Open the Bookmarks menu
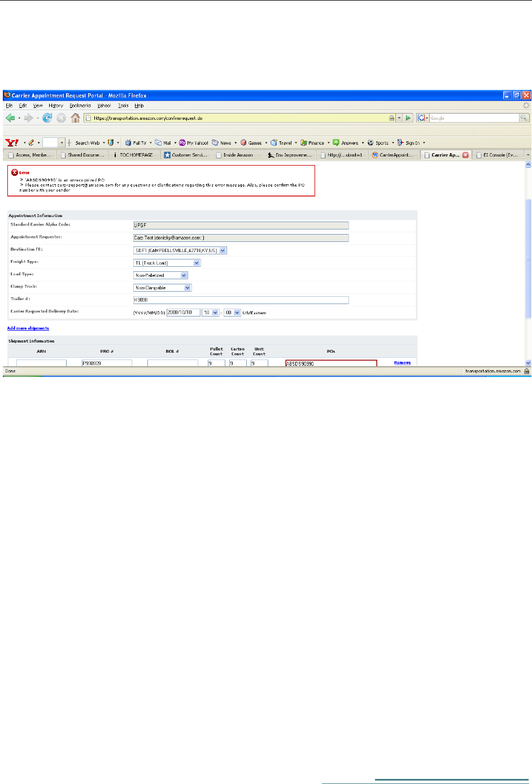 coord(80,106)
